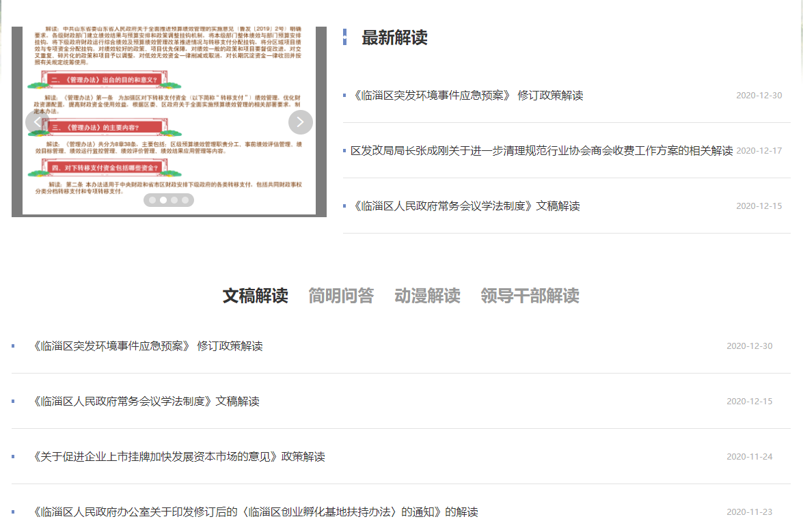Image resolution: width=803 pixels, height=532 pixels.
Task: Open 修订政策解读 article in 文稿解读 list
Action: (x=148, y=346)
